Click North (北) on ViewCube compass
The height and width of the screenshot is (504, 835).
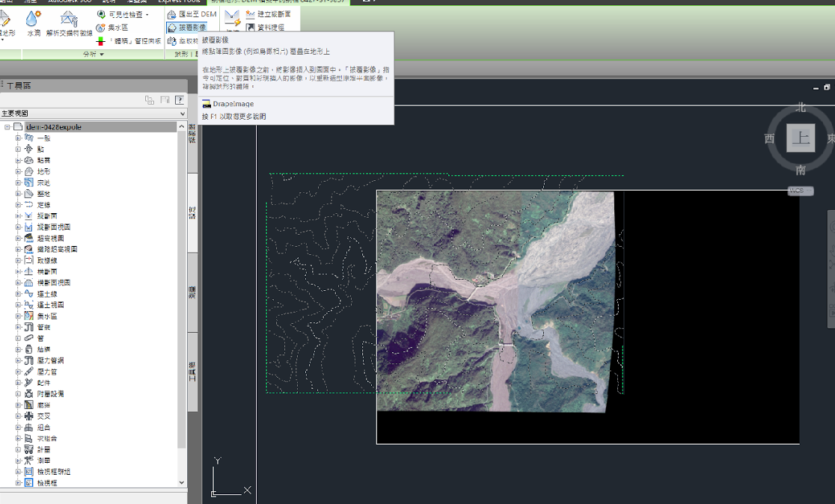click(x=801, y=107)
